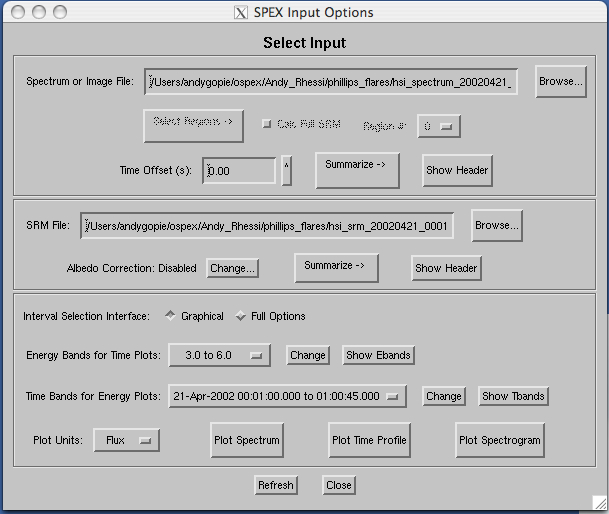
Task: Show Header for the spectrum file
Action: point(457,171)
